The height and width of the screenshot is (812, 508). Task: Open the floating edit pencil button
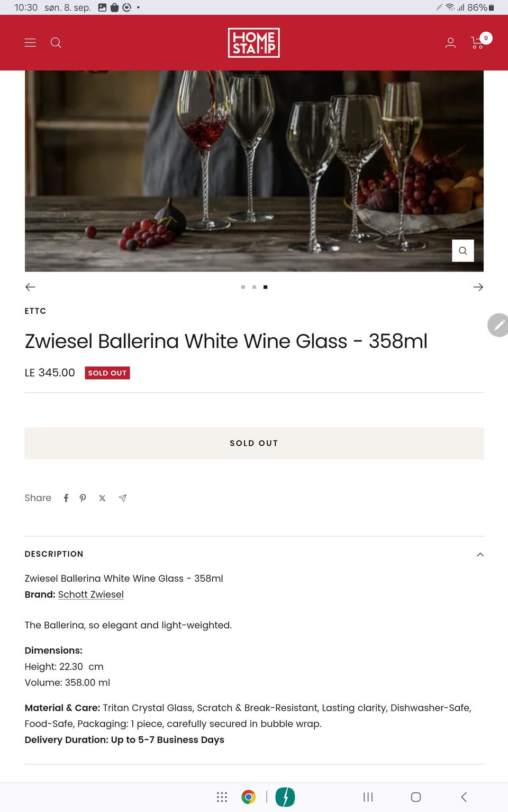(498, 325)
